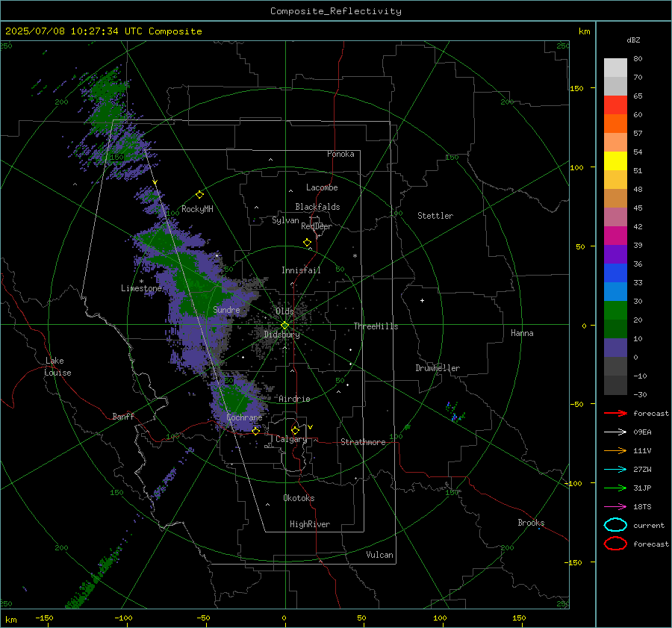Click the ThreeHills city label

376,326
